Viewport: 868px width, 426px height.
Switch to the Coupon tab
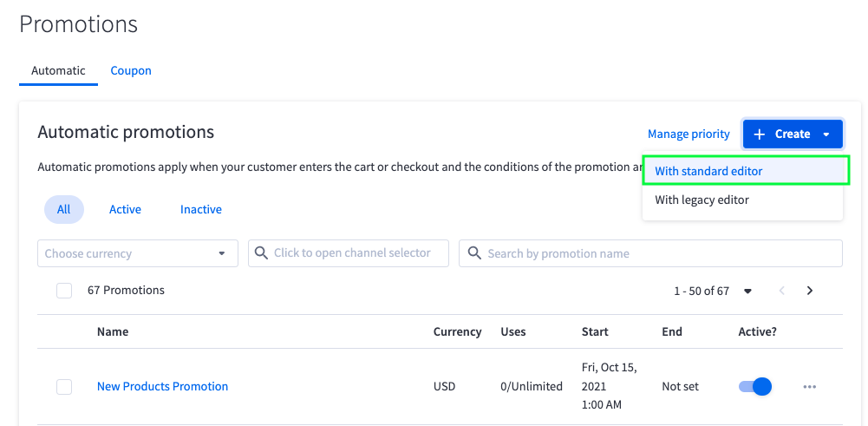pos(131,71)
